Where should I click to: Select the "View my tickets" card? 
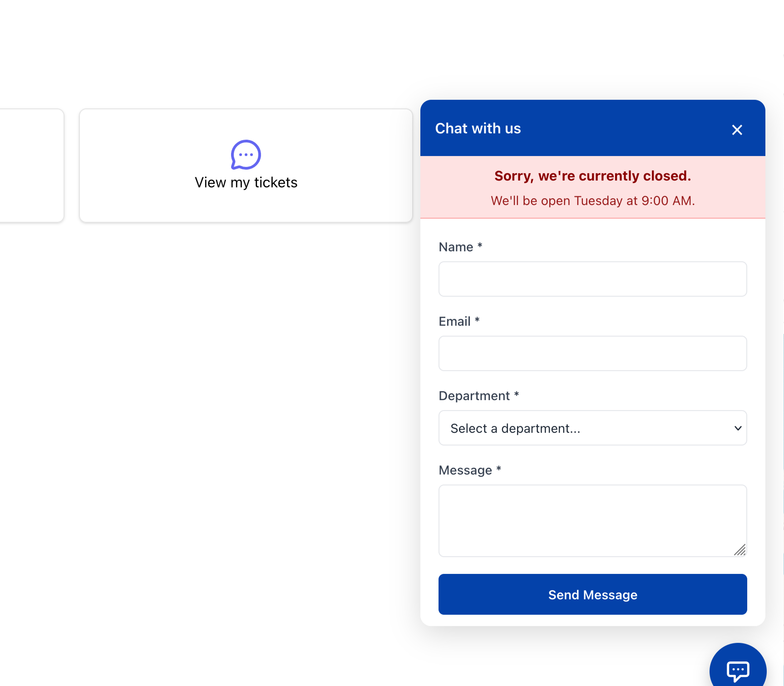246,165
